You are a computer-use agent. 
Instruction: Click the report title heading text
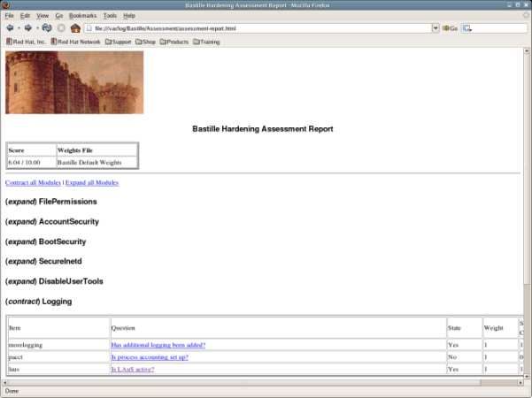point(263,129)
